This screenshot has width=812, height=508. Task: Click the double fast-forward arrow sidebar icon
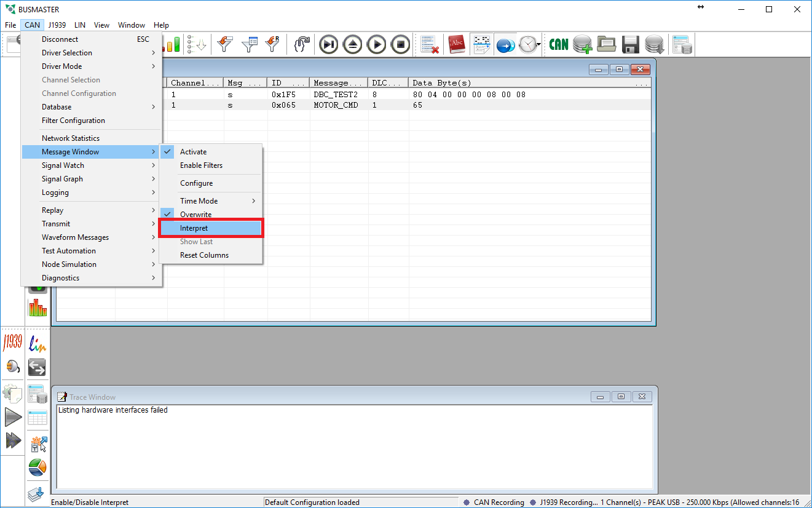point(13,441)
